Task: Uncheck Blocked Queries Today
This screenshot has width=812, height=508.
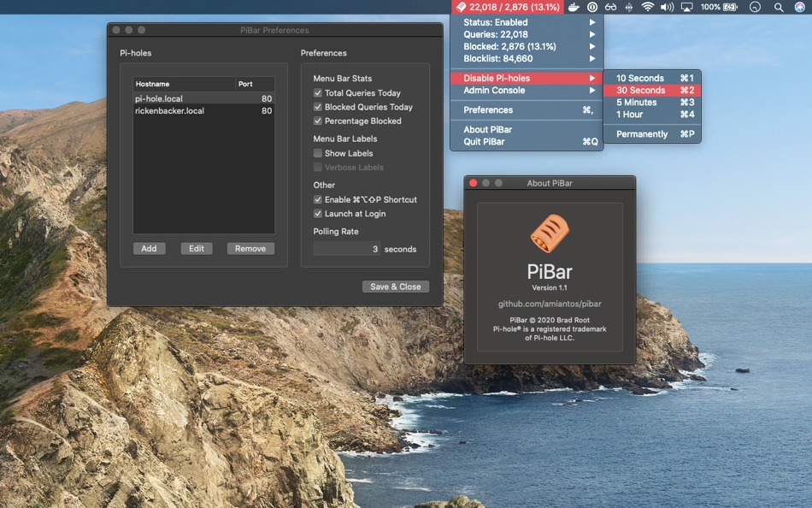Action: (318, 107)
